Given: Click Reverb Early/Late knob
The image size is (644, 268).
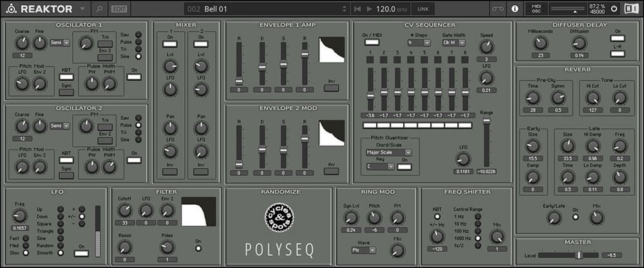Looking at the screenshot, I should [554, 218].
